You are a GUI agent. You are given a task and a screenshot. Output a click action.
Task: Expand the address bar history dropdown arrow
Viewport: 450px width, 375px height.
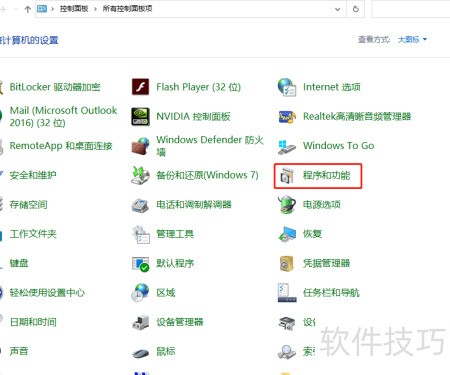coord(338,9)
